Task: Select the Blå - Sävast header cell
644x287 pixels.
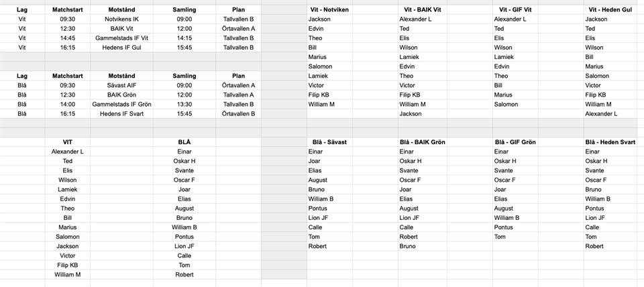Action: [329, 142]
